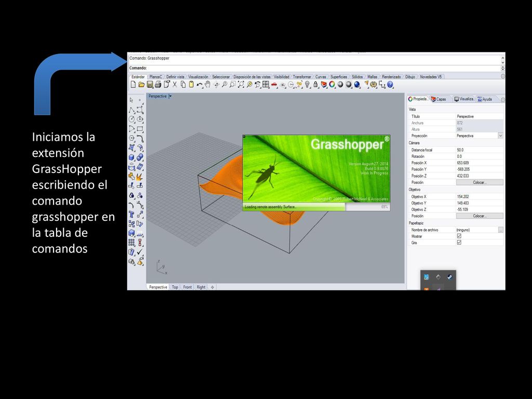Open the Sólidos toolbar tab
Viewport: 532px width, 399px height.
[x=357, y=77]
